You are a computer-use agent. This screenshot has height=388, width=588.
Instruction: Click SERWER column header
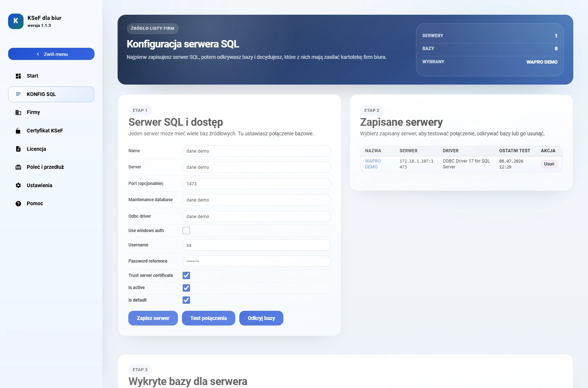408,151
